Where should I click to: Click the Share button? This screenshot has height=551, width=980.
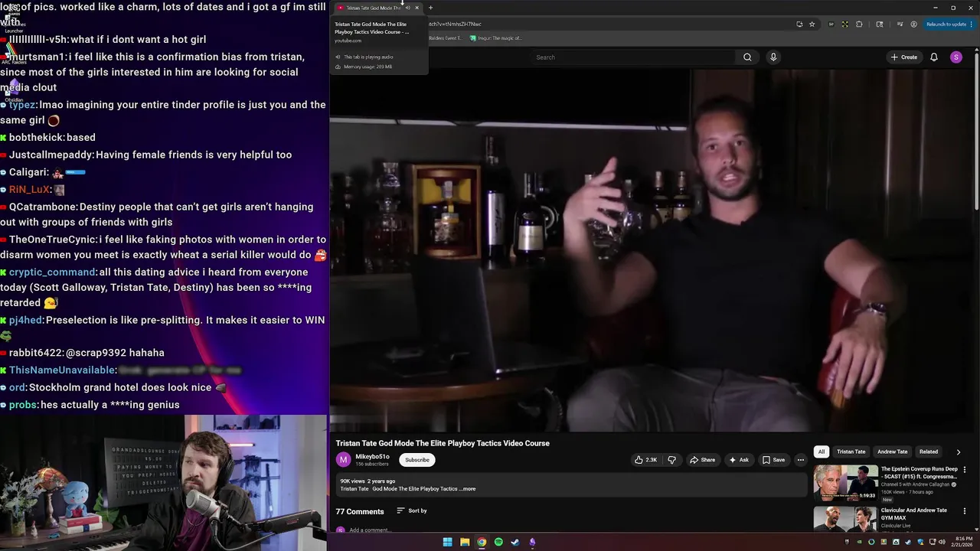click(x=702, y=460)
